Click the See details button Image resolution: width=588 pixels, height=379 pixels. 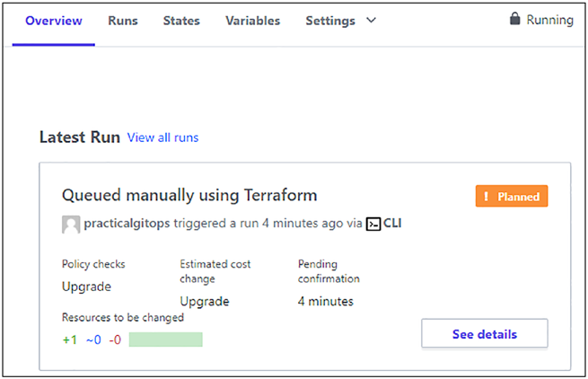point(485,333)
